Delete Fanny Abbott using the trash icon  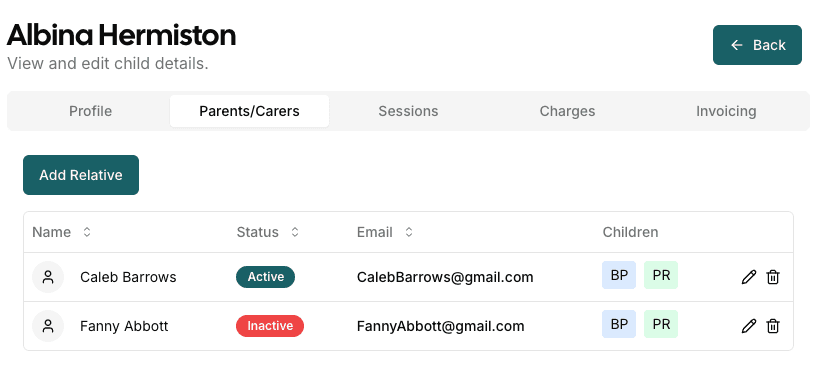point(773,326)
